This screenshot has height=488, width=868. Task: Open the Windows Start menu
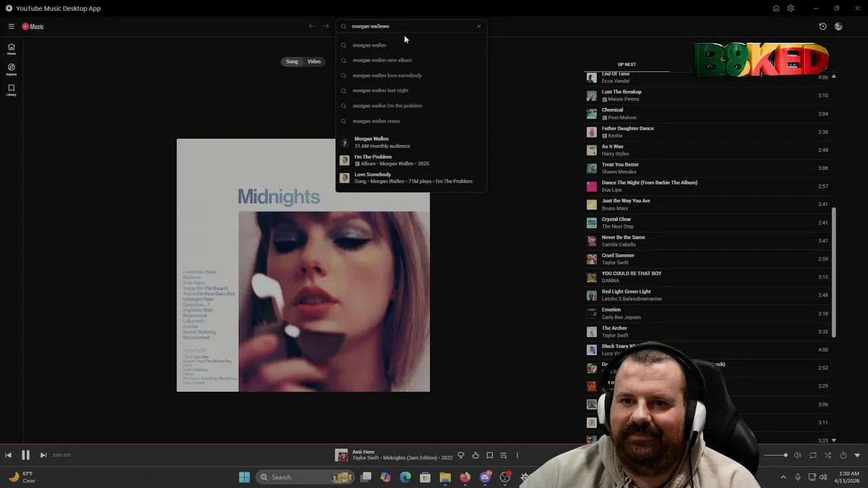tap(244, 477)
